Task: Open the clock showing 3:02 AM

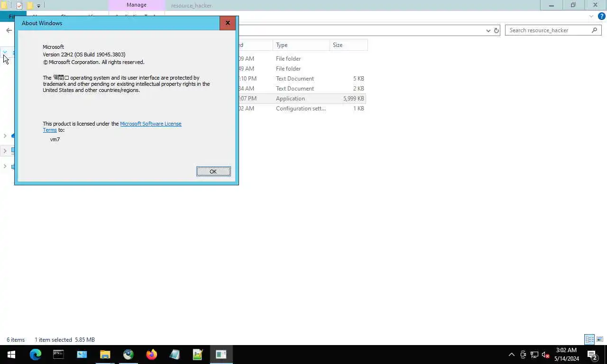Action: pos(566,355)
